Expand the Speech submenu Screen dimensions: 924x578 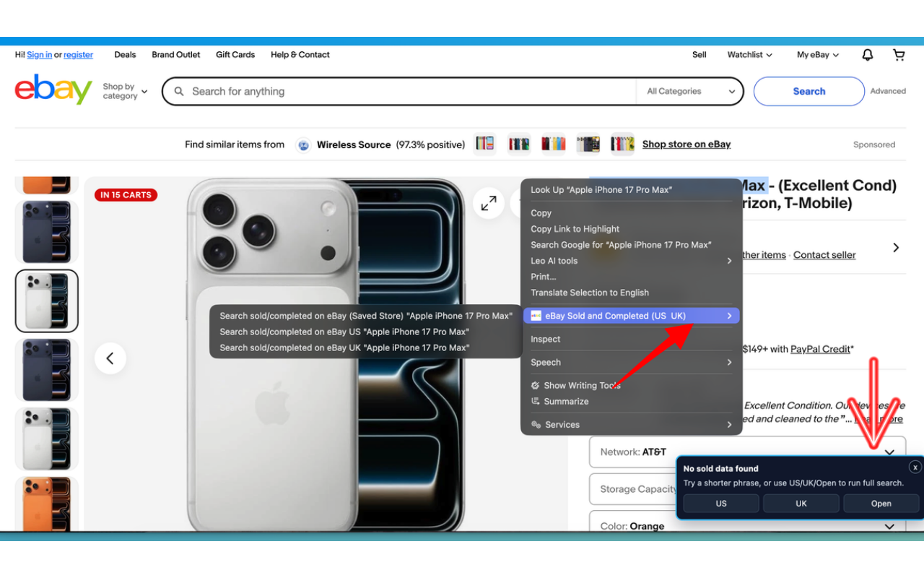coord(632,363)
